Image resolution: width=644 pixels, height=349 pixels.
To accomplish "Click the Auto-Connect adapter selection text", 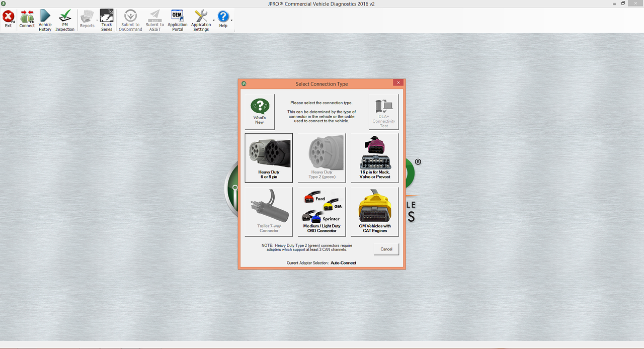I will click(344, 263).
